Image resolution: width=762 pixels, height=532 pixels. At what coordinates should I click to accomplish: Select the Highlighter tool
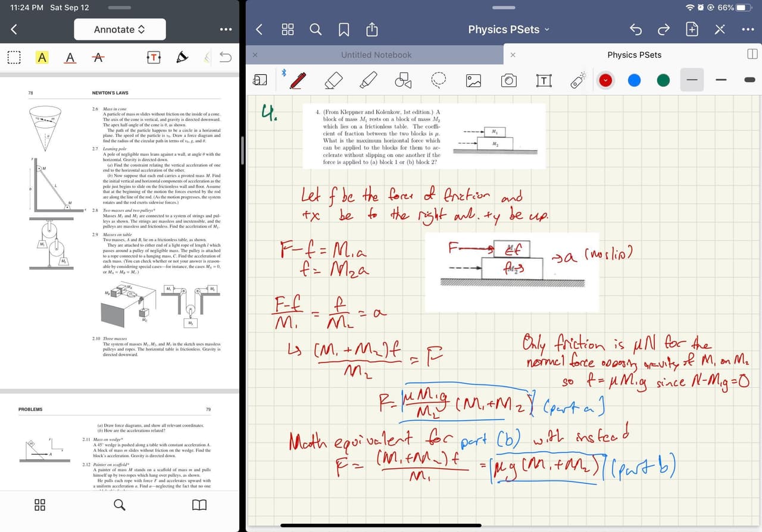[369, 80]
